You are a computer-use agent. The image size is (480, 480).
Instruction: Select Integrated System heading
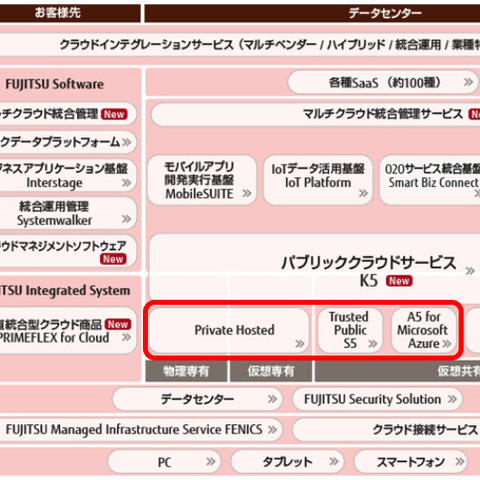pos(65,291)
